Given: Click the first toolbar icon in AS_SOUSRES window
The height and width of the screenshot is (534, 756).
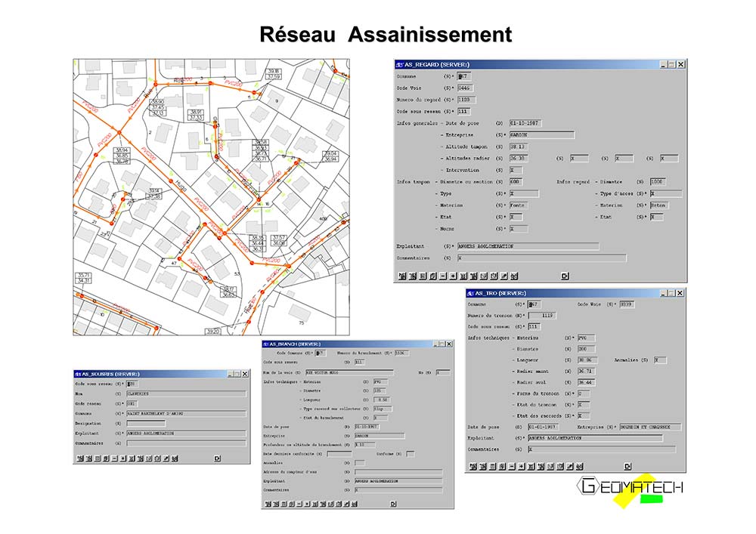Looking at the screenshot, I should pos(80,458).
